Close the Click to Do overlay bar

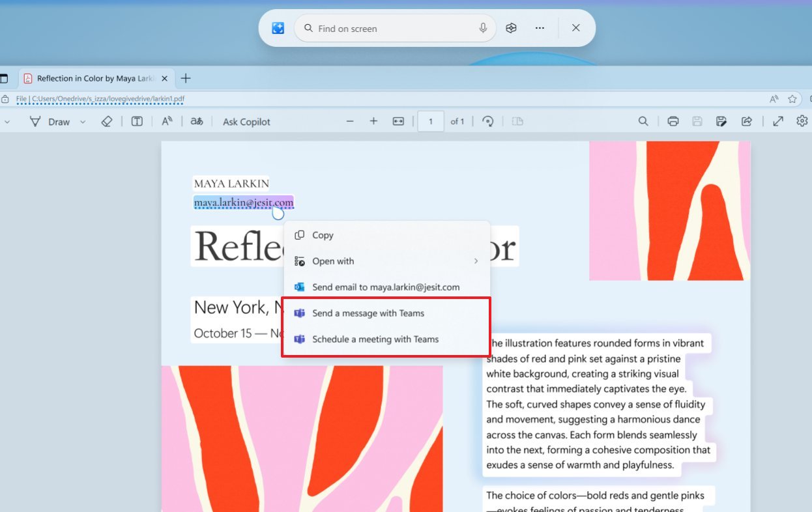point(575,28)
